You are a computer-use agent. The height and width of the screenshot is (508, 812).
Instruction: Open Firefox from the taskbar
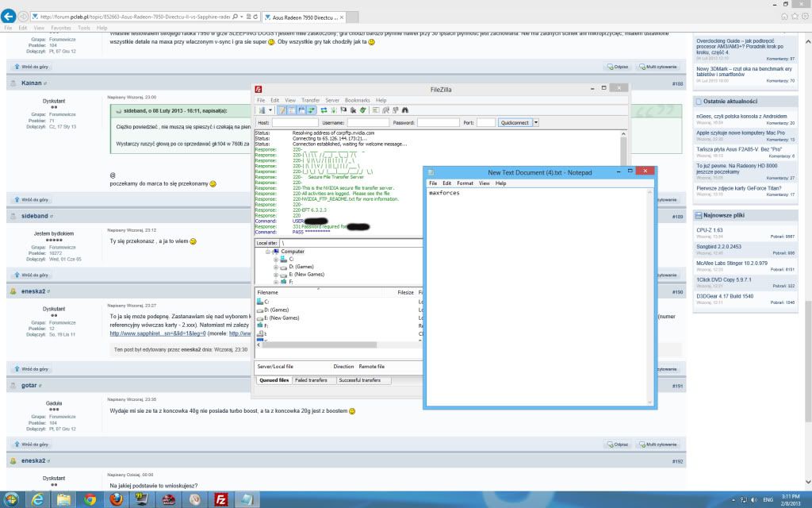[118, 498]
